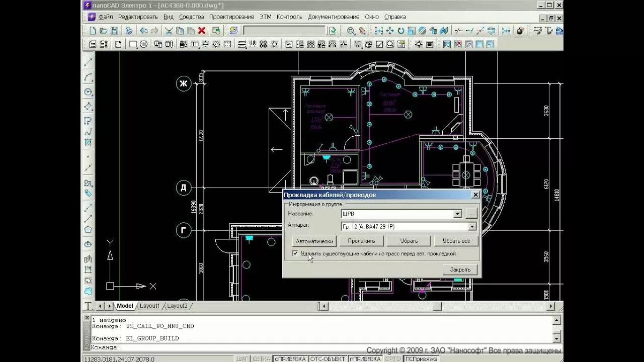Click the command history scroll up arrow
The width and height of the screenshot is (644, 362).
tap(556, 320)
